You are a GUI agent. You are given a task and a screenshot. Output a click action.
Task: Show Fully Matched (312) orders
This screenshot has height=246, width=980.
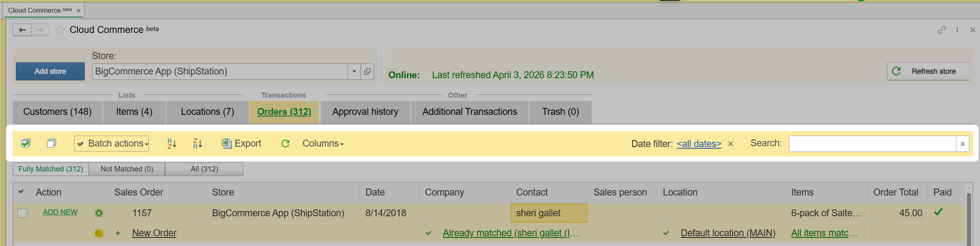(51, 169)
